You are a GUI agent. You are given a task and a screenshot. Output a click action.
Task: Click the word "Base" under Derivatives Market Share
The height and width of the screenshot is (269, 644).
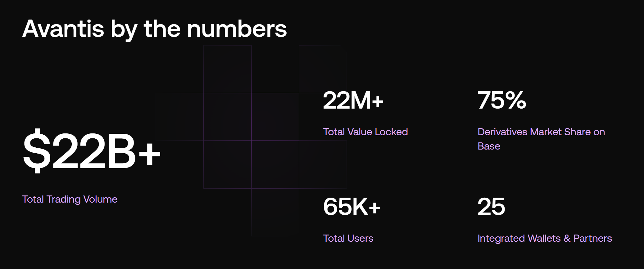(x=489, y=146)
